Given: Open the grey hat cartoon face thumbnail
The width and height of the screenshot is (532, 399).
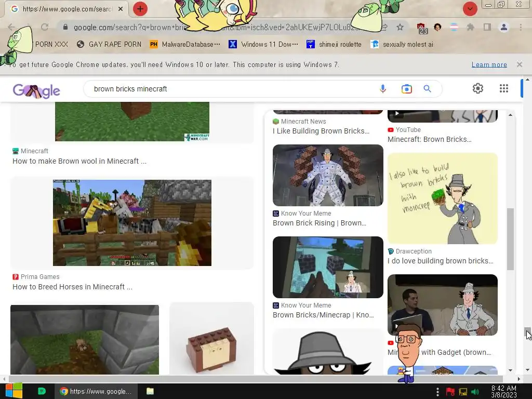Looking at the screenshot, I should [328, 352].
